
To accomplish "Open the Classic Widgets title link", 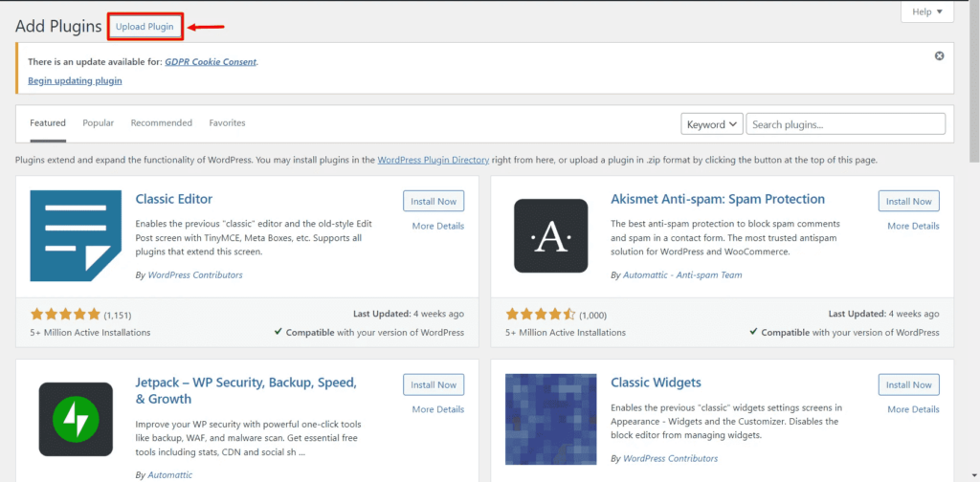I will [656, 383].
